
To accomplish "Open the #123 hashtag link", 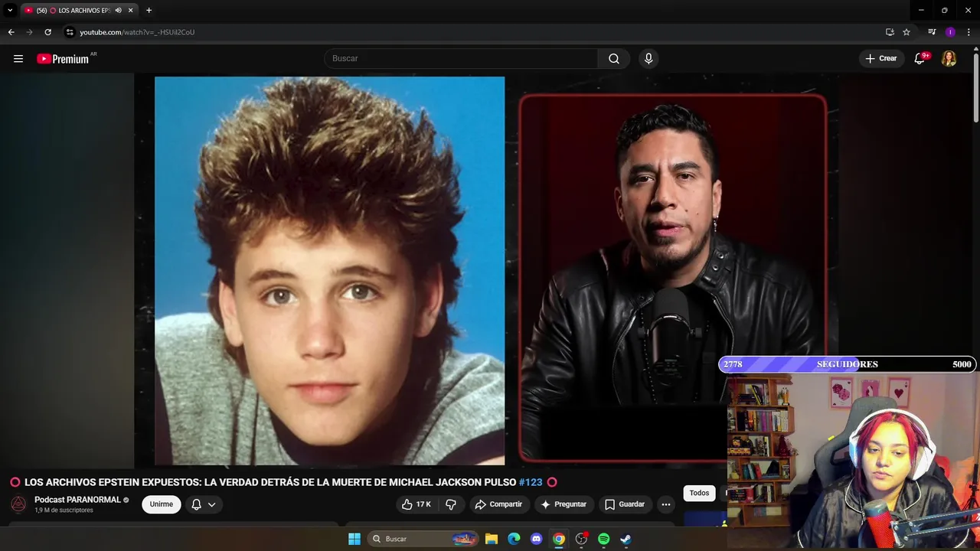I will click(x=531, y=482).
